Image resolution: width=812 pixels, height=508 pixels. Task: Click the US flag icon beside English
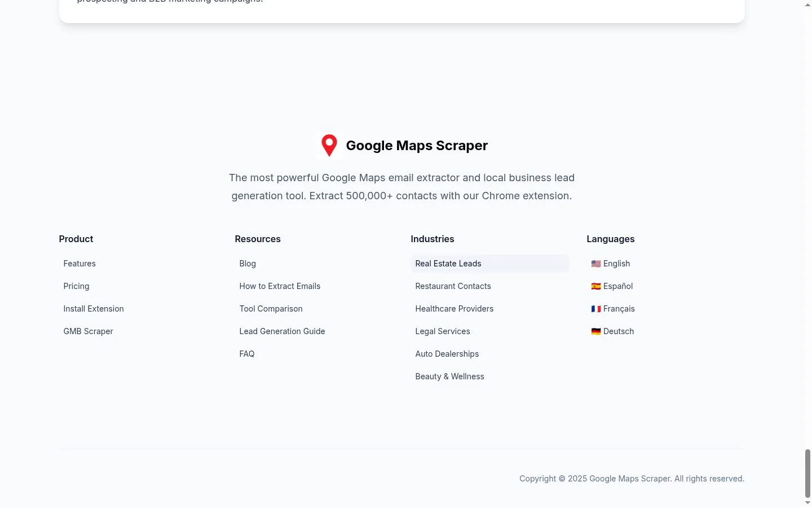click(x=596, y=264)
